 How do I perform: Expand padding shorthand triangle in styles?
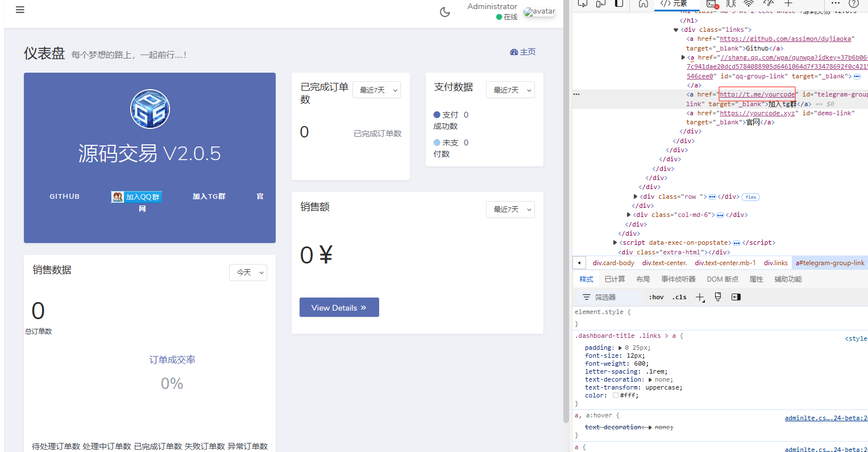(x=620, y=348)
